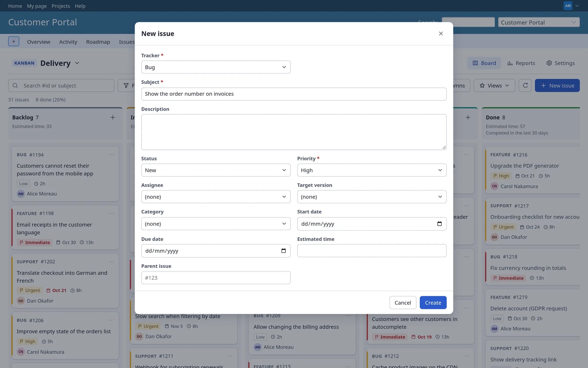Open the more menu on issue #1198

pyautogui.click(x=111, y=213)
